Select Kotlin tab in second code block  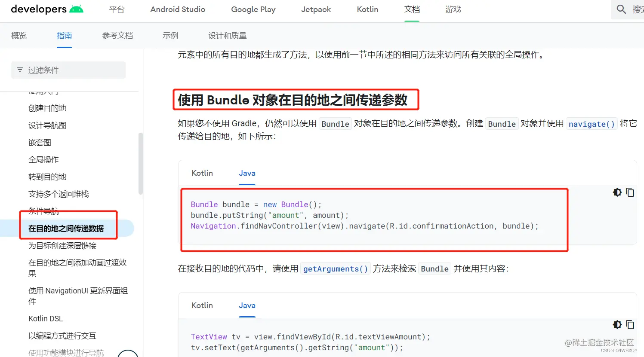click(x=202, y=305)
